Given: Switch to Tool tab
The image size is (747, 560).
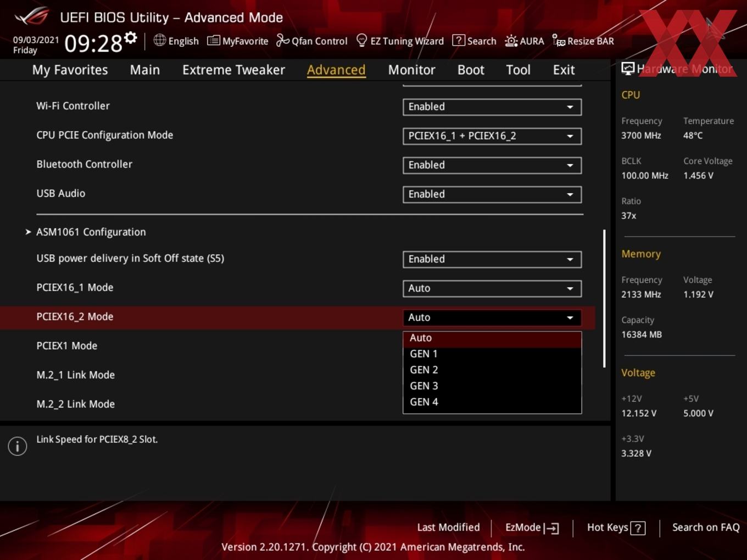Looking at the screenshot, I should 518,70.
